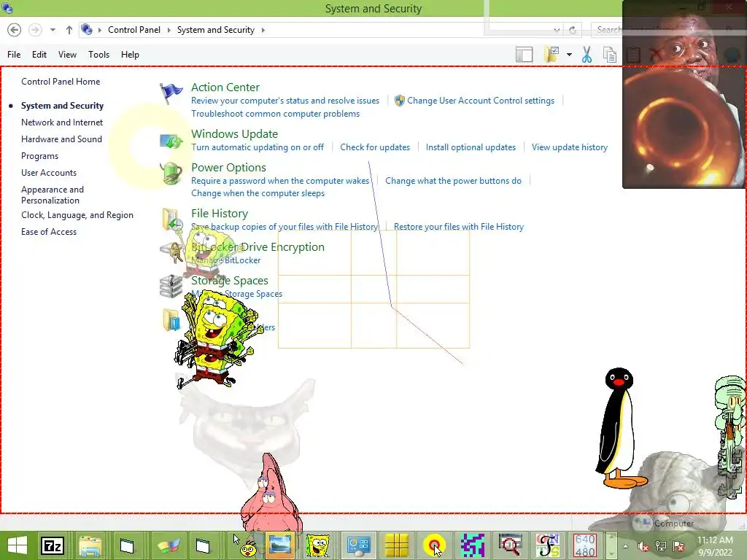Open the View menu
747x560 pixels.
coord(67,55)
